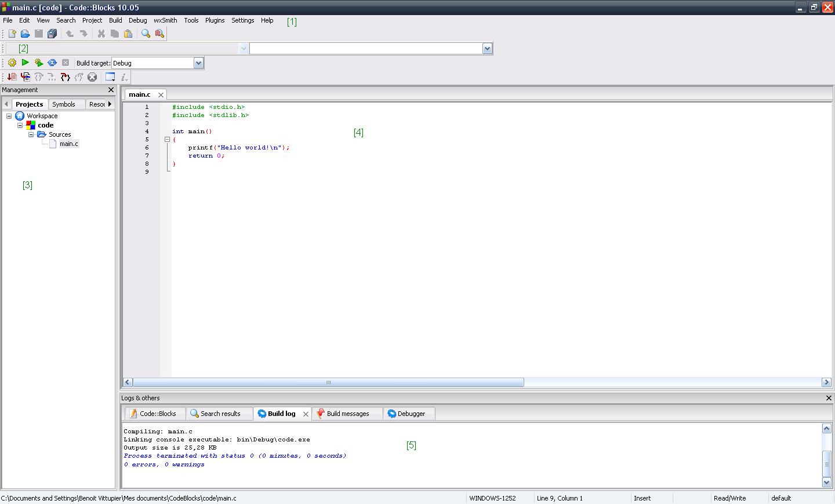Click the Open file folder icon
The height and width of the screenshot is (504, 835).
tap(25, 34)
